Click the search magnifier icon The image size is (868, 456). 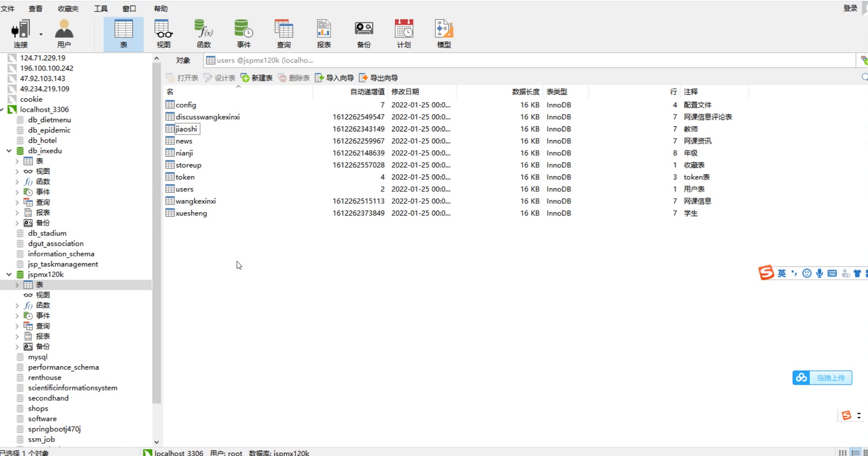click(x=864, y=77)
